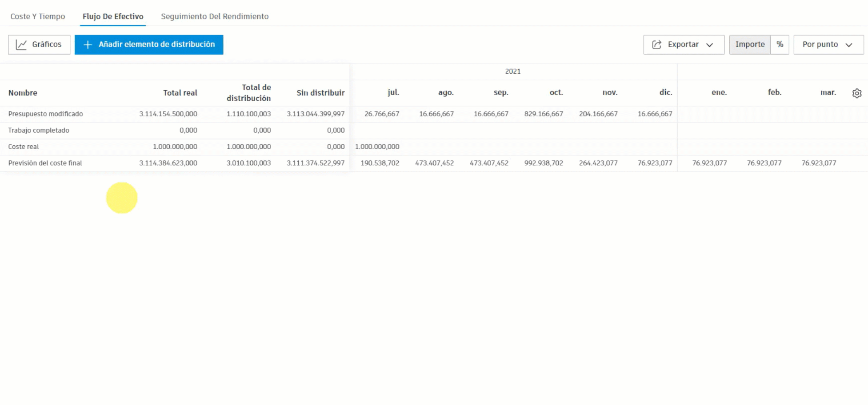Click Añadir elemento de distribución button

tap(149, 44)
